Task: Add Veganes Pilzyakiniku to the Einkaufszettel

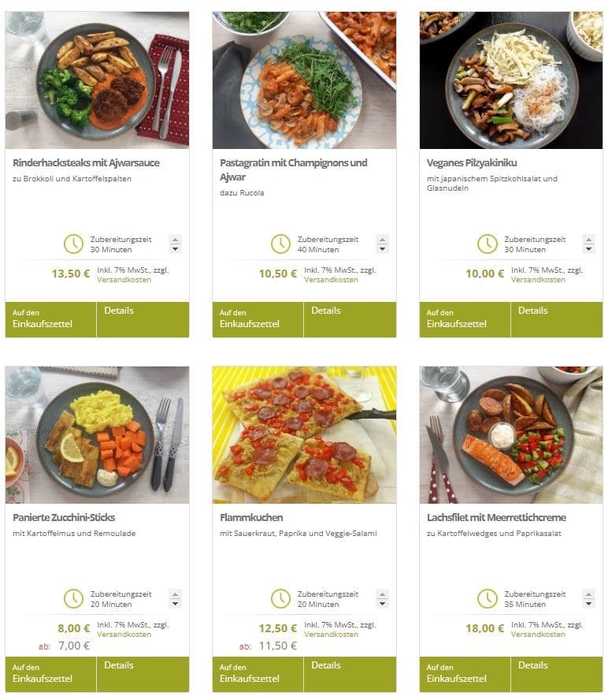Action: (x=465, y=319)
